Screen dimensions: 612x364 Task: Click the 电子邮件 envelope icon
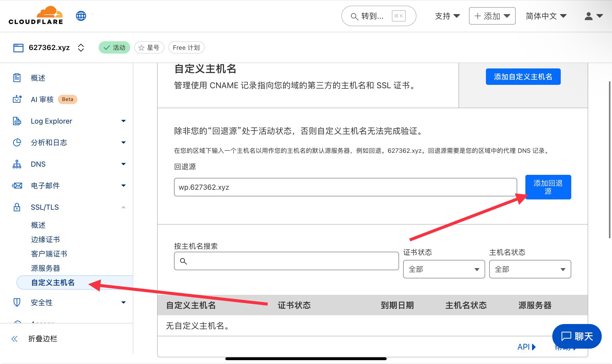[17, 186]
